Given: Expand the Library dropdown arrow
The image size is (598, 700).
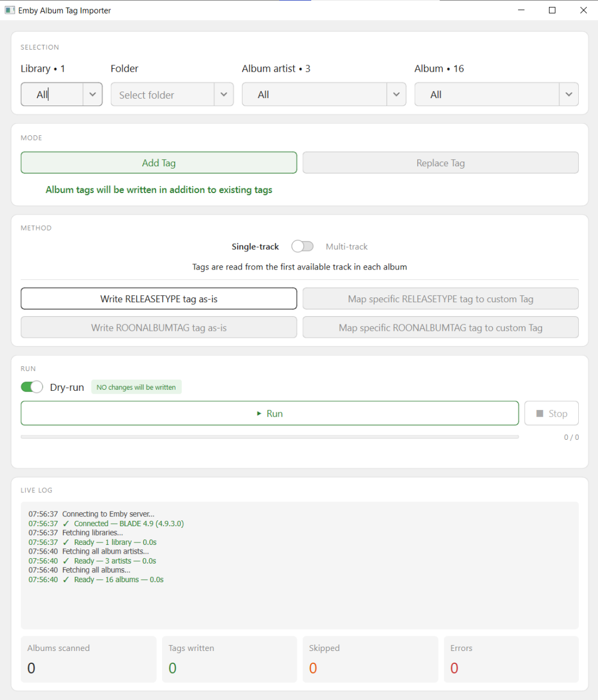Looking at the screenshot, I should point(93,94).
